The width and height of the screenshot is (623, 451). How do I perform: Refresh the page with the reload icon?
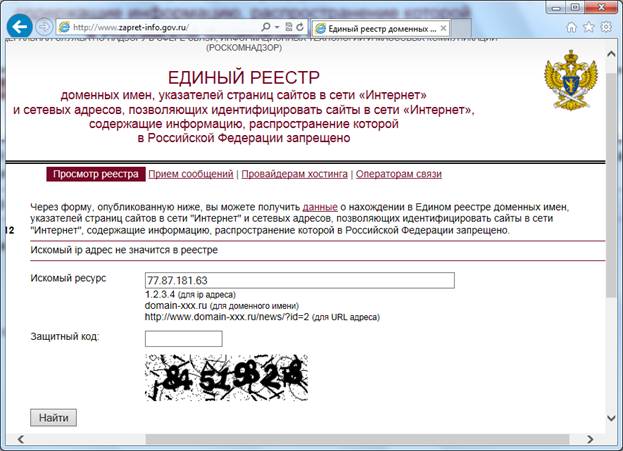pos(300,27)
